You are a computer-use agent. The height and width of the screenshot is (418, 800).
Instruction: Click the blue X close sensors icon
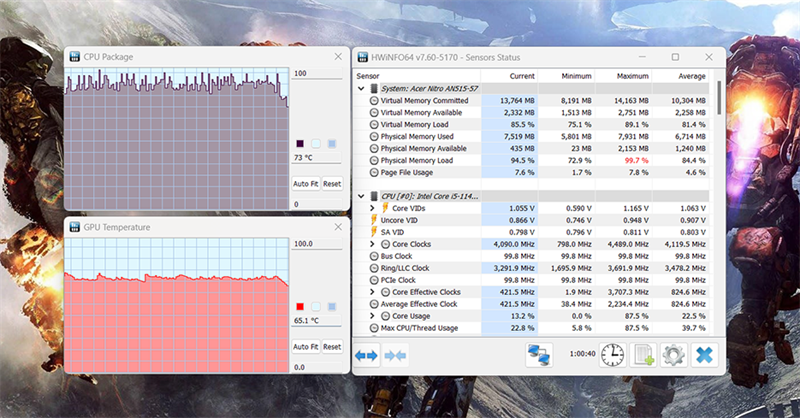point(704,355)
